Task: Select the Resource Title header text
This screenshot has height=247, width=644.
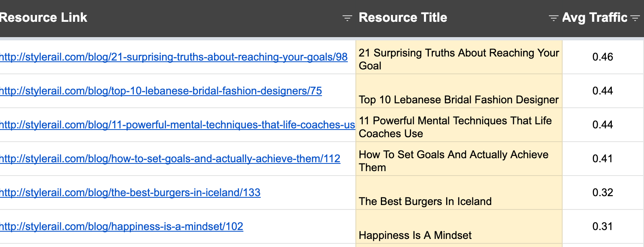Action: coord(403,17)
